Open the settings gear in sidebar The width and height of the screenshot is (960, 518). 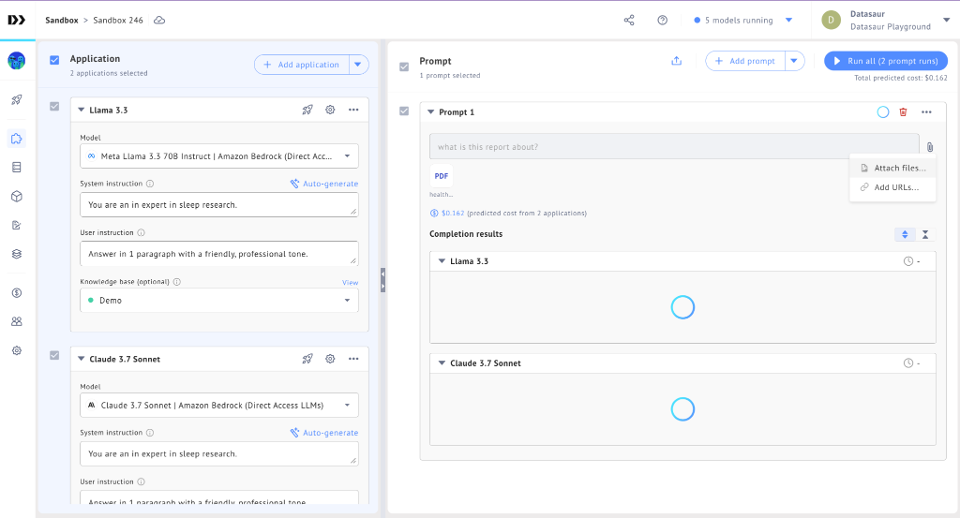click(17, 350)
